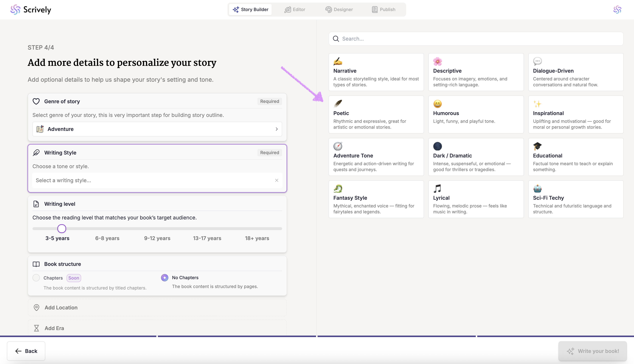Go back with the Back button

click(x=26, y=351)
